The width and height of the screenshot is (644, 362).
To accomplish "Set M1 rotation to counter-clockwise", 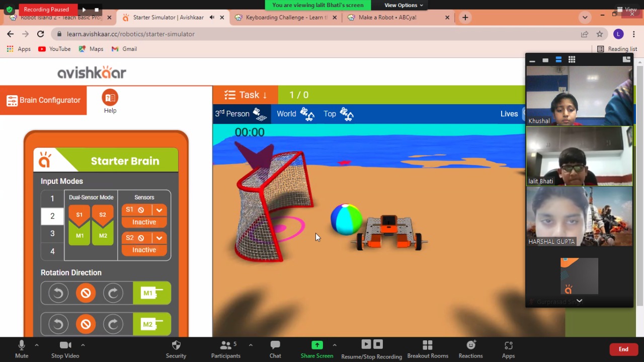I will click(58, 293).
